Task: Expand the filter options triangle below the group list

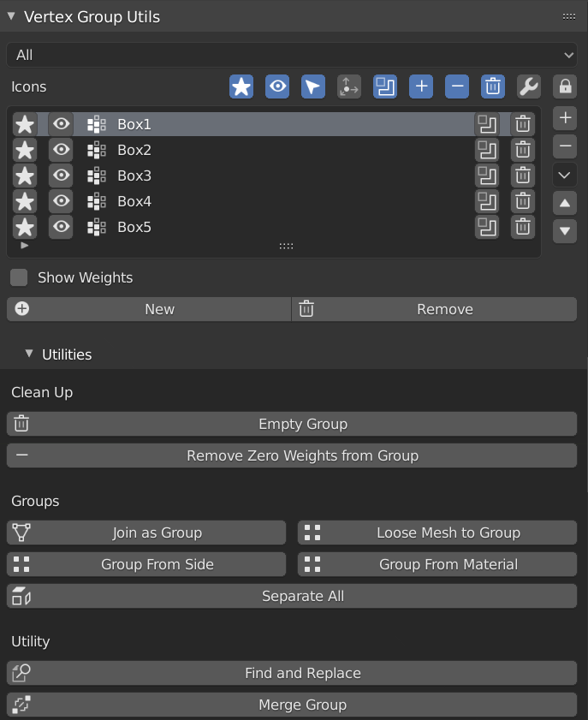Action: click(x=25, y=246)
